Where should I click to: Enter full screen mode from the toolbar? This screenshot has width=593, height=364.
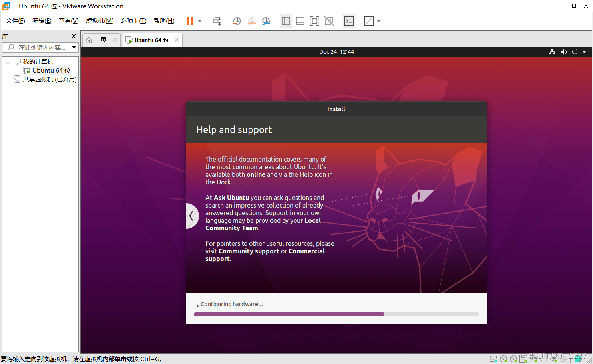pyautogui.click(x=314, y=21)
